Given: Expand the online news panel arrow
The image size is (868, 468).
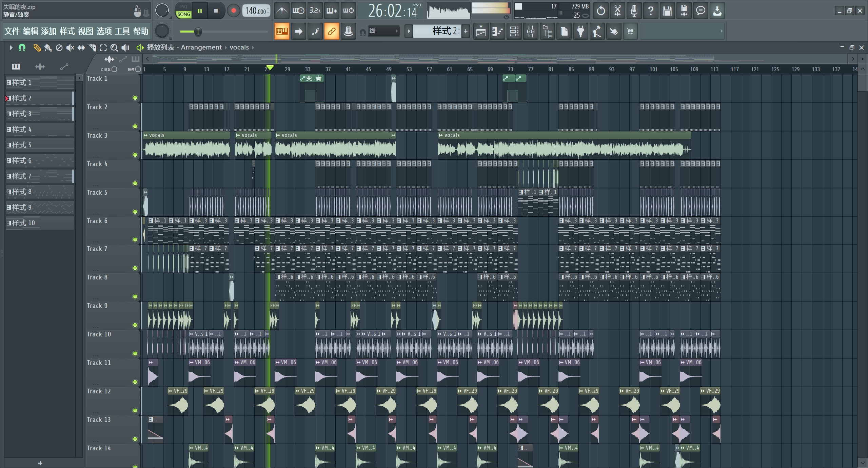Looking at the screenshot, I should (x=721, y=31).
